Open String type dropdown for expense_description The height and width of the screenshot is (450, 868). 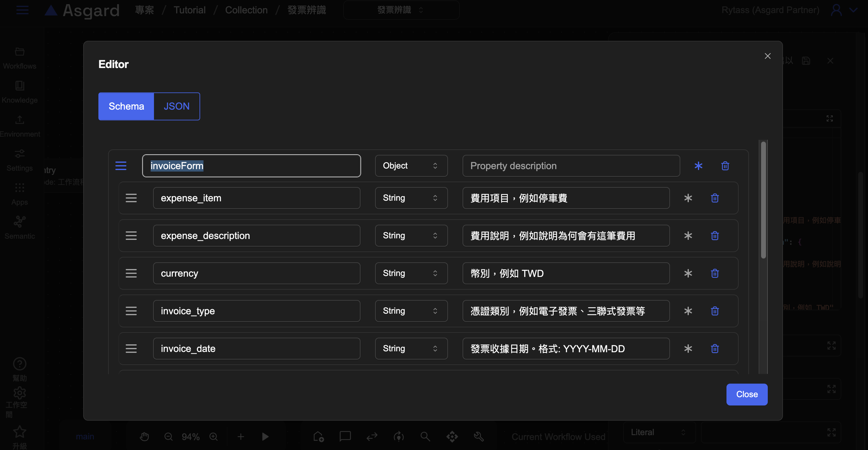click(411, 236)
